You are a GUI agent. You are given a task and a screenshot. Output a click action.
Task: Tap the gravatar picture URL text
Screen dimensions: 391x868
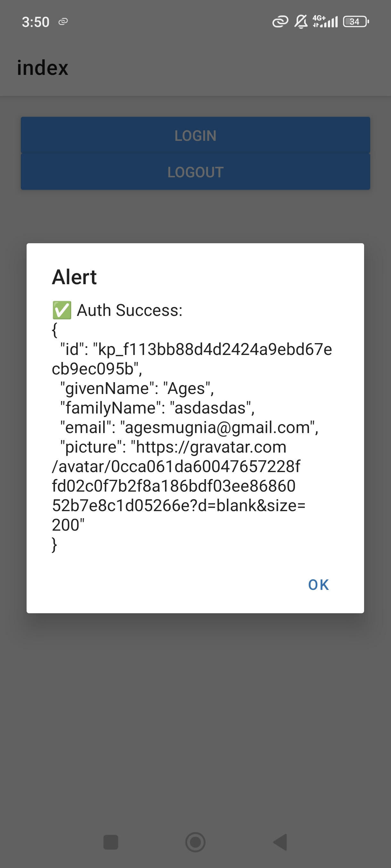(x=179, y=486)
